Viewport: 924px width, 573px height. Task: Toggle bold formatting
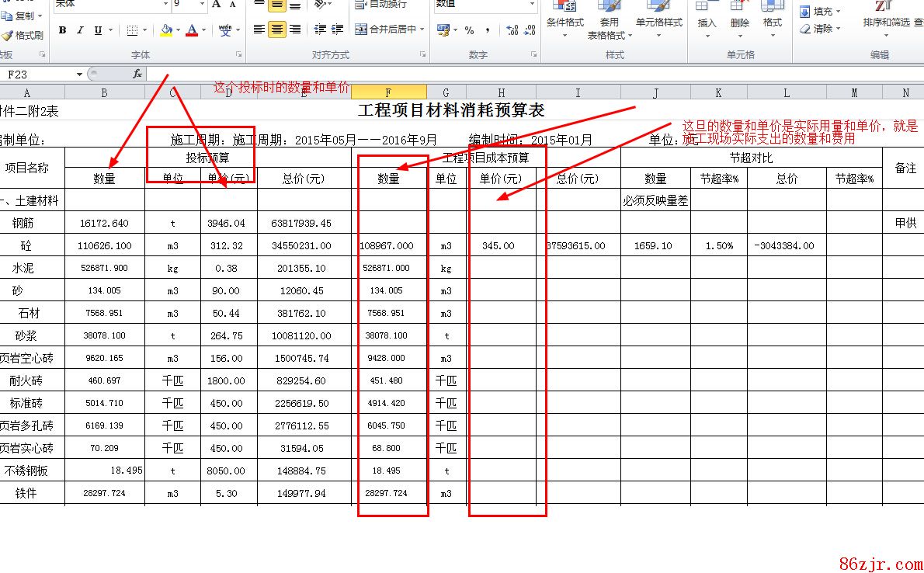click(x=62, y=30)
